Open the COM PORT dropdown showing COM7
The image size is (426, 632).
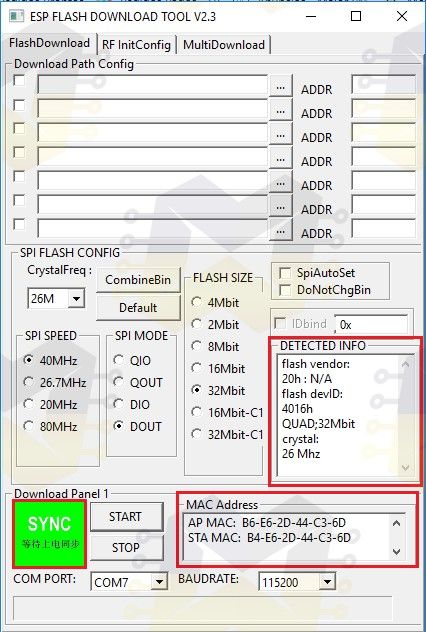point(159,582)
